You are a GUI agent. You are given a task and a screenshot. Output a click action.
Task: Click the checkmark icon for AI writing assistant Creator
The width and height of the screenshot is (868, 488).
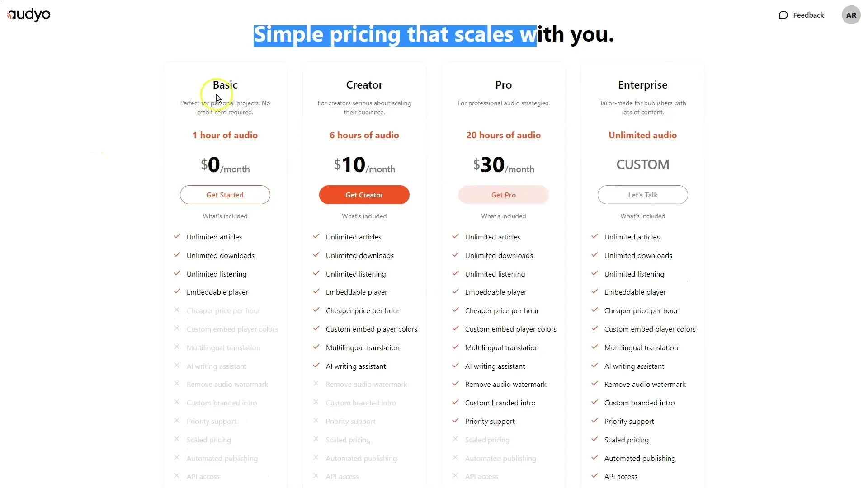click(316, 365)
